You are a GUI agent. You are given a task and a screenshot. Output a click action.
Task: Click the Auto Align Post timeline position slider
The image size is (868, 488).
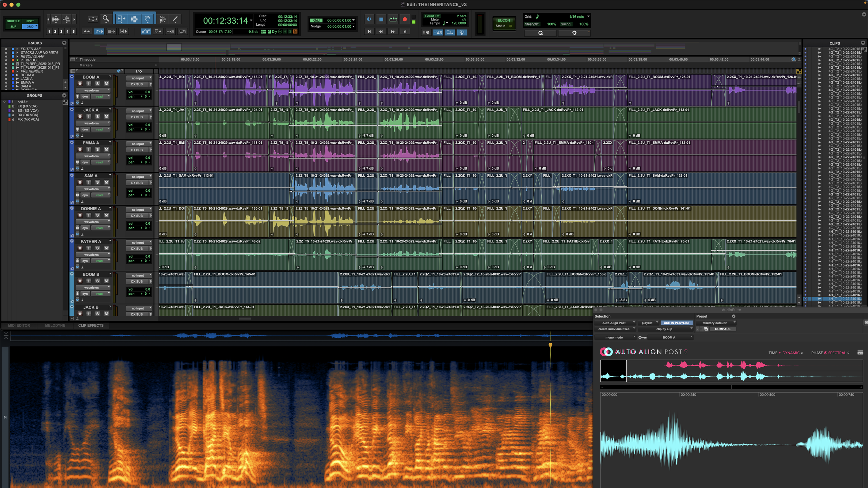click(731, 387)
